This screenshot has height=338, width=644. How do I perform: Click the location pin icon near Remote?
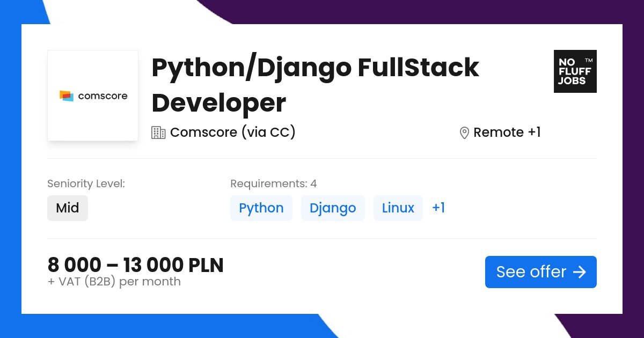pos(464,132)
